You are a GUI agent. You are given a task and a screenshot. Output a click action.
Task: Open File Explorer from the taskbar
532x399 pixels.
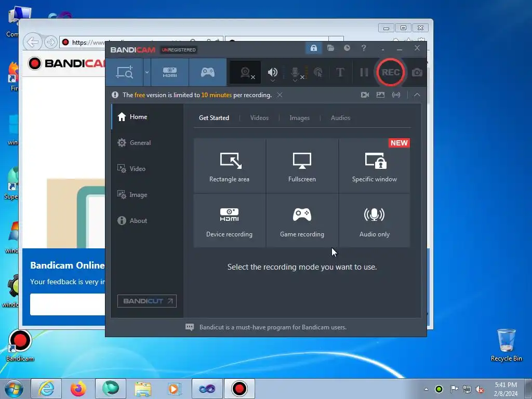(143, 389)
